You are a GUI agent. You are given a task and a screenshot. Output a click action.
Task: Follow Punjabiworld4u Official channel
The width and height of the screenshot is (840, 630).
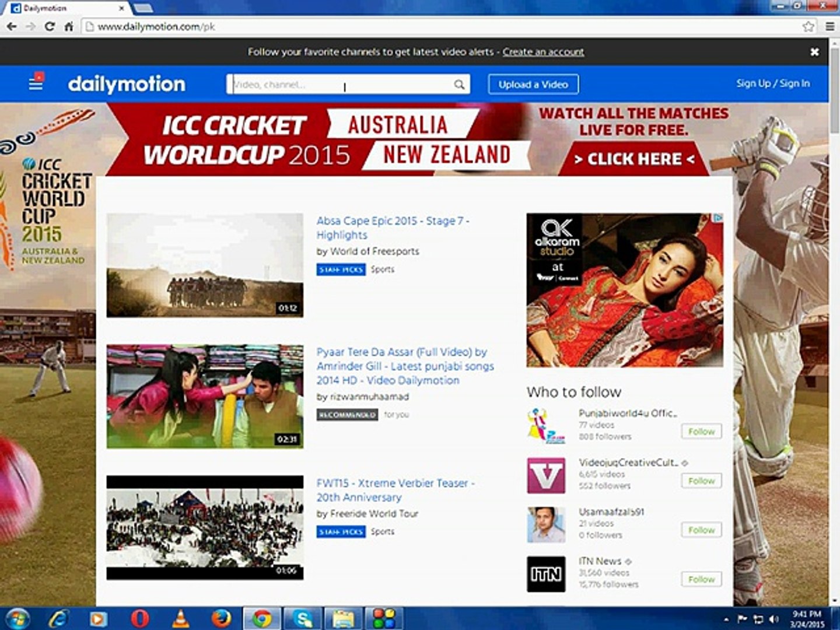point(701,432)
